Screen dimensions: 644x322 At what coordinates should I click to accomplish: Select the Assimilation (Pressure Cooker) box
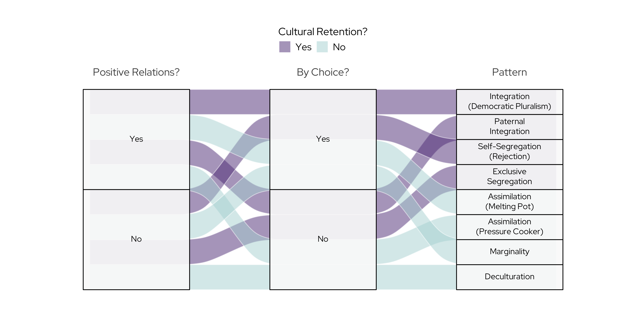coord(509,227)
